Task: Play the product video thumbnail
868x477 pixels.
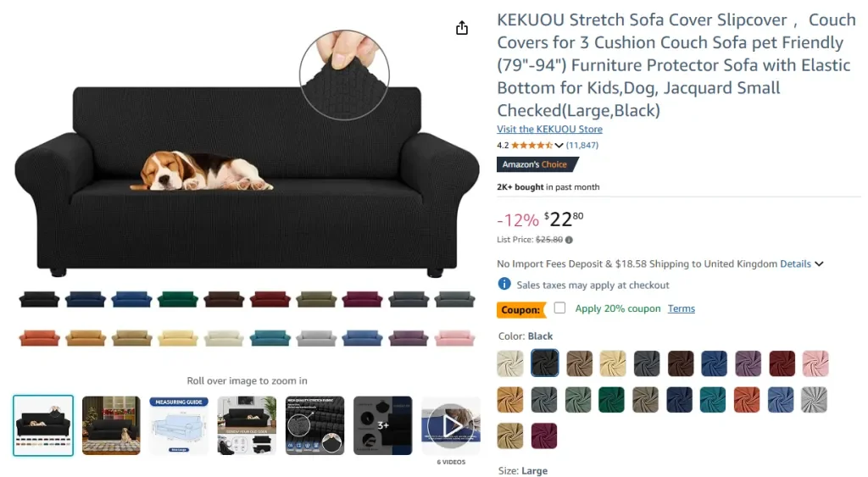Action: tap(451, 424)
